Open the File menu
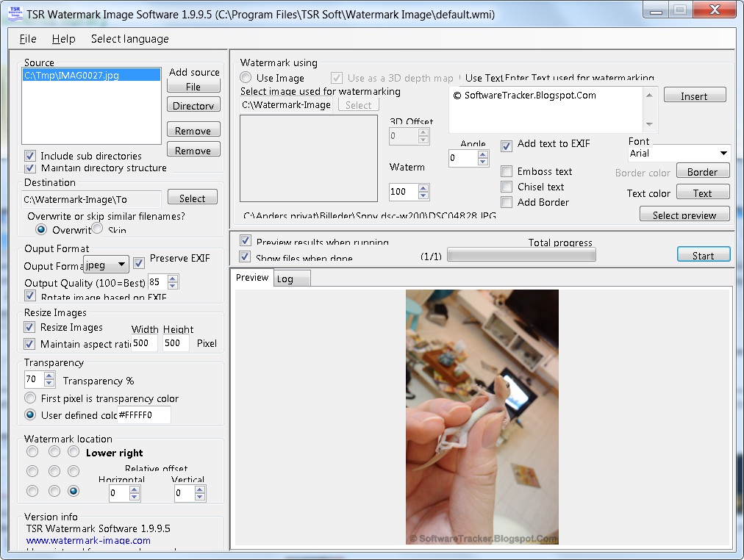This screenshot has width=744, height=560. point(27,39)
